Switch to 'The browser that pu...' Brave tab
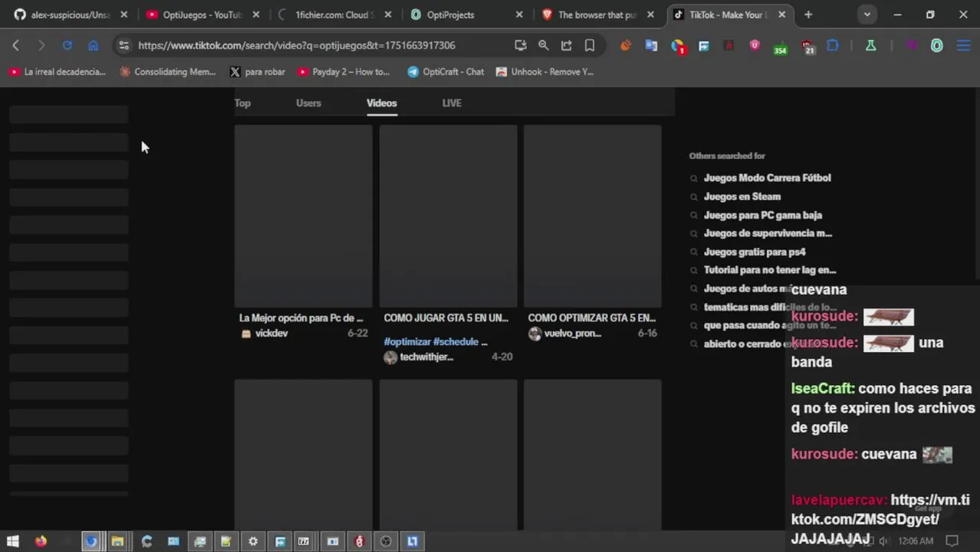The height and width of the screenshot is (552, 980). 599,15
